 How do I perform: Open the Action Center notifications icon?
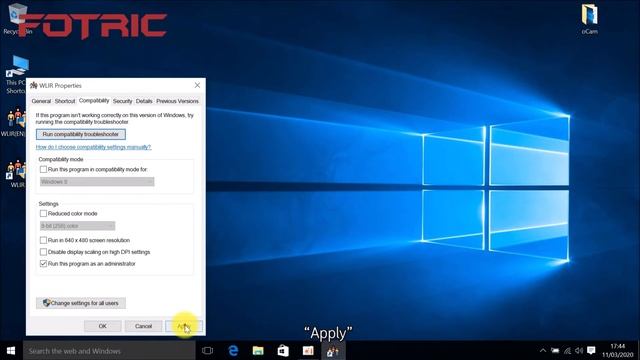point(591,351)
